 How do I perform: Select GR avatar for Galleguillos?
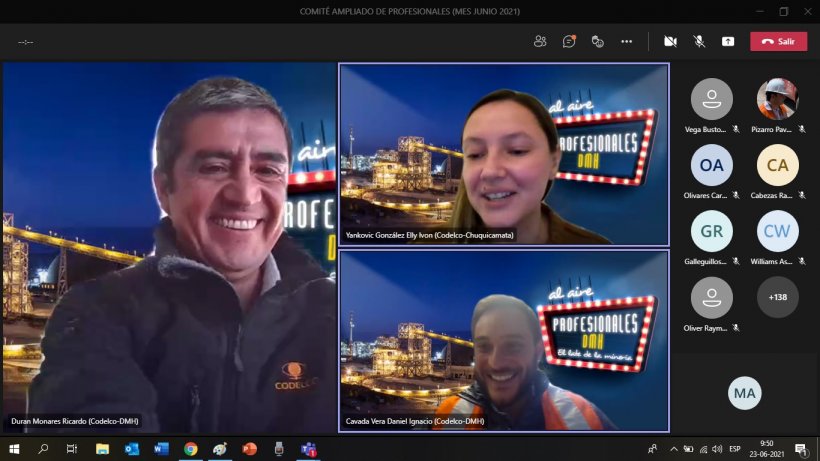(x=712, y=231)
